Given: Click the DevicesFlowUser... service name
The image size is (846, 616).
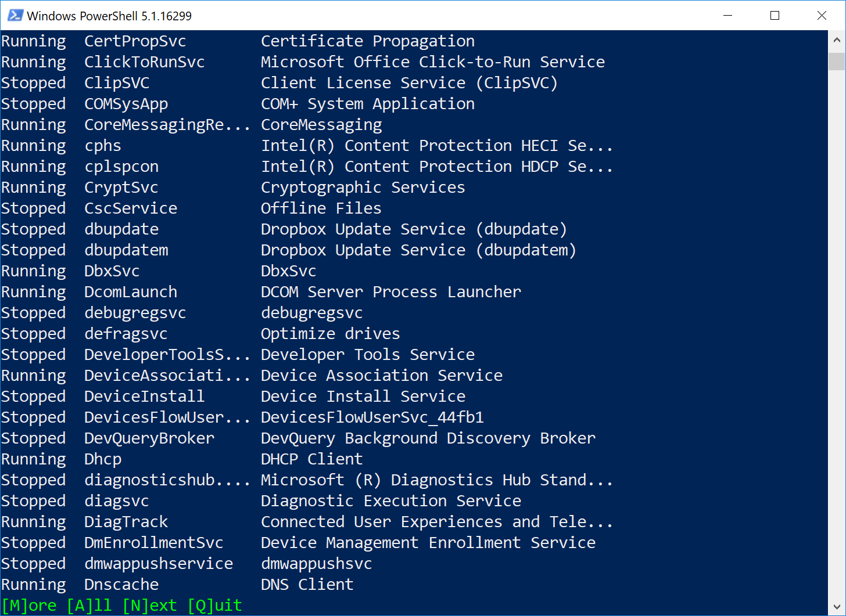Looking at the screenshot, I should coord(168,417).
